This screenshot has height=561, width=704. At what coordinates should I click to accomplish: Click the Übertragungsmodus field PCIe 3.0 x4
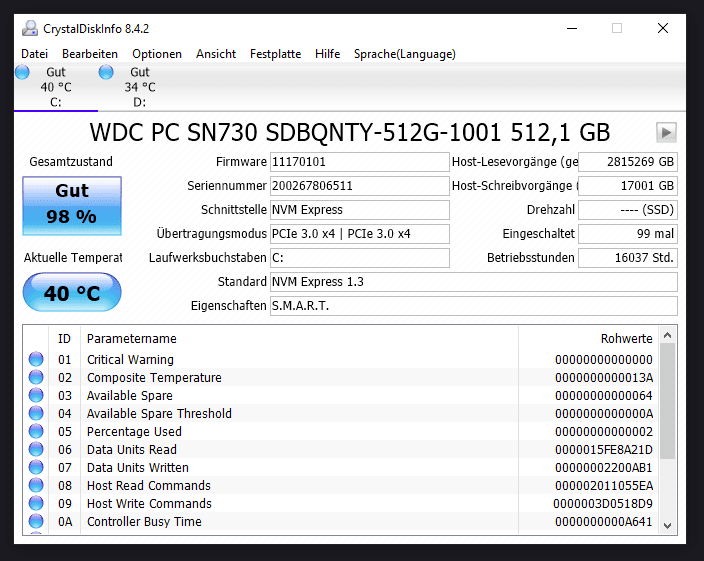click(360, 234)
